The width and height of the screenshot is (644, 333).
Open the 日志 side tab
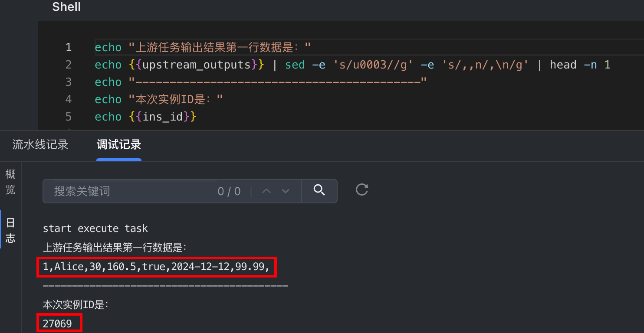tap(10, 230)
